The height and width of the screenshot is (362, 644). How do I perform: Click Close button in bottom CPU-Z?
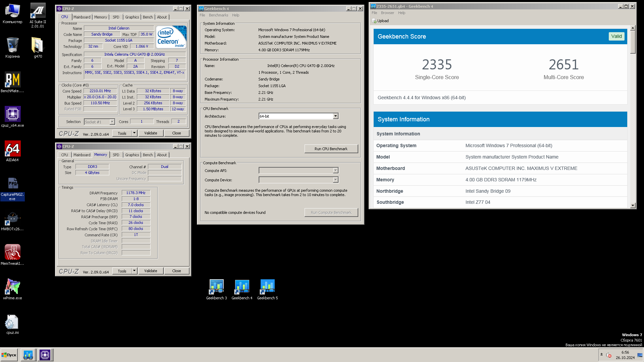(176, 271)
